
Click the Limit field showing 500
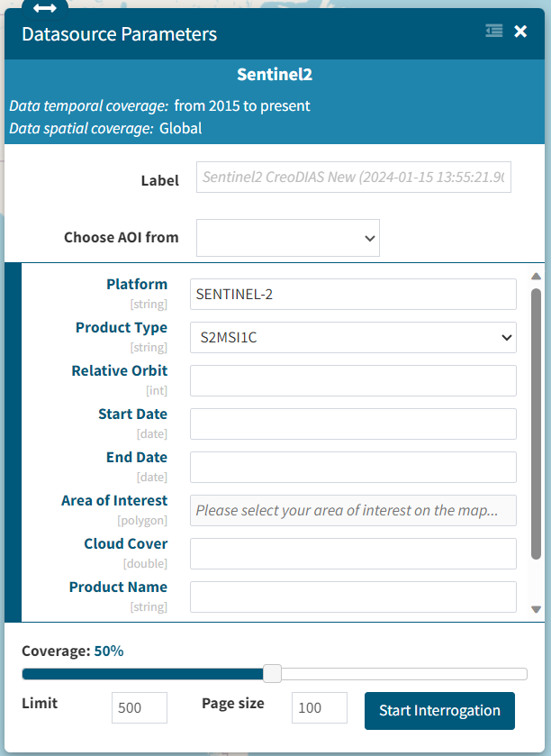coord(140,707)
